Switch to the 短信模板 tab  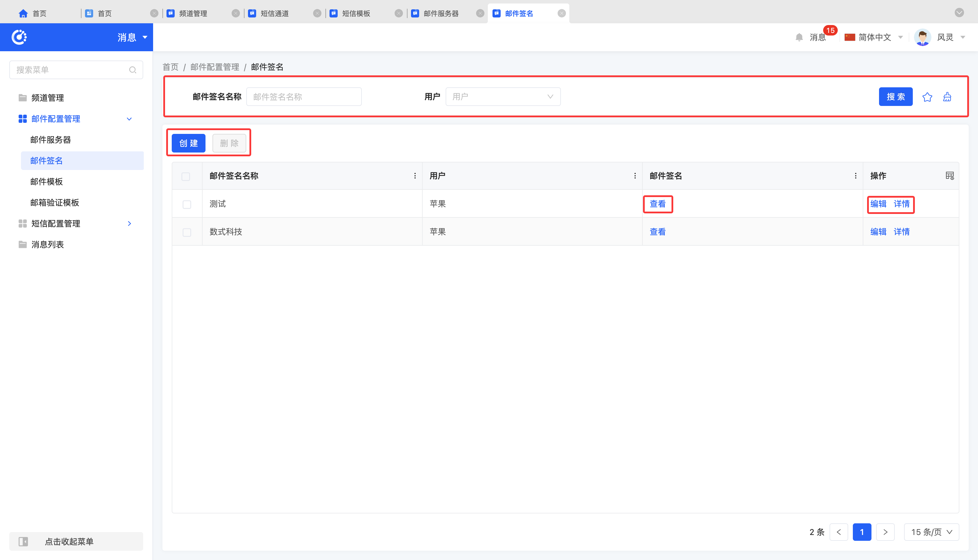coord(356,13)
